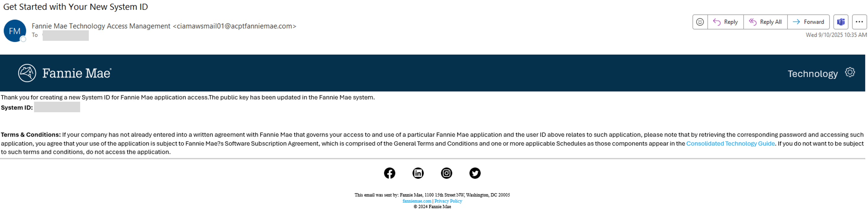Click the Technology gear icon

tap(849, 72)
